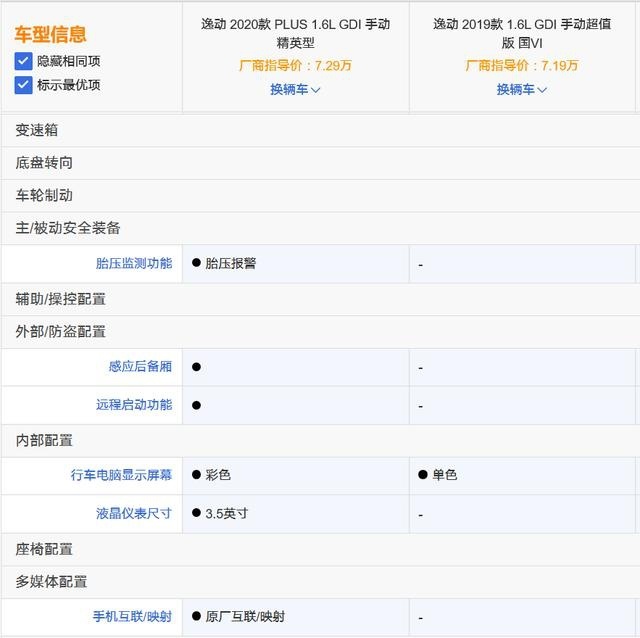The width and height of the screenshot is (640, 638).
Task: Collapse the 主/被动安全装备 section
Action: [x=320, y=228]
